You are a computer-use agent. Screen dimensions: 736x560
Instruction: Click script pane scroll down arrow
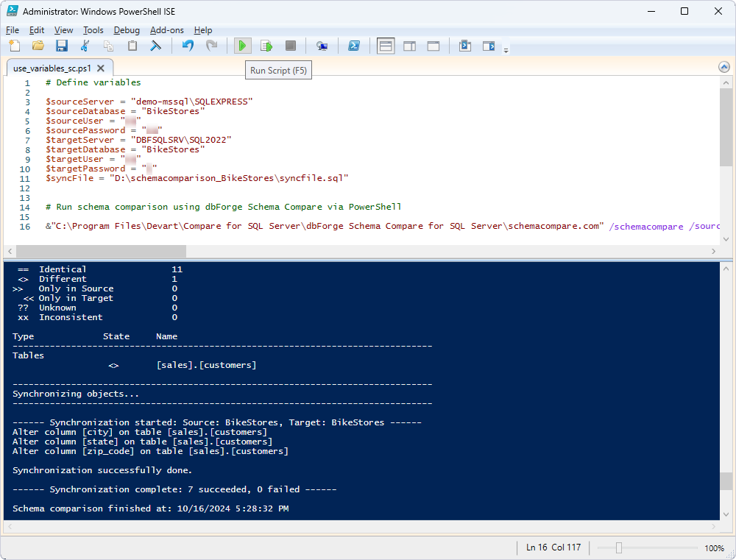point(726,239)
